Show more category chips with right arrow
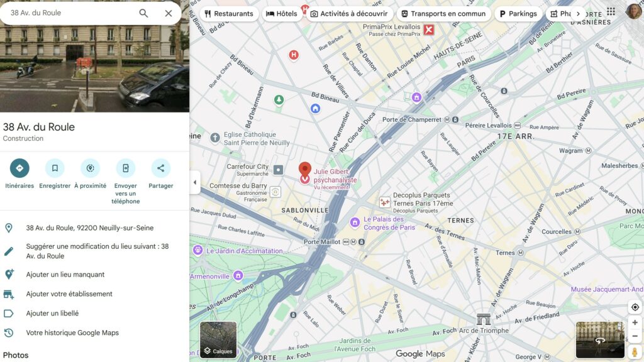Screen dimensions: 644x362 click(x=579, y=14)
